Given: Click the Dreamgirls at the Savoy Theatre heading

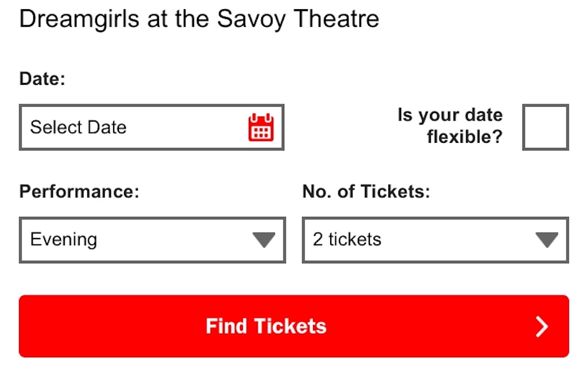Looking at the screenshot, I should [199, 19].
